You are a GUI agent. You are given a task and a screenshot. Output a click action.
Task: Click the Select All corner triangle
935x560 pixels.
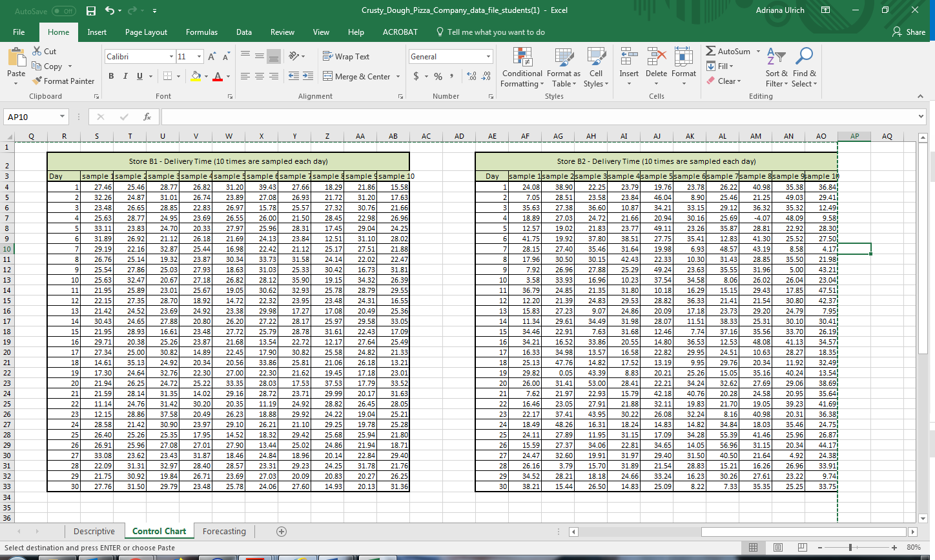[x=9, y=136]
